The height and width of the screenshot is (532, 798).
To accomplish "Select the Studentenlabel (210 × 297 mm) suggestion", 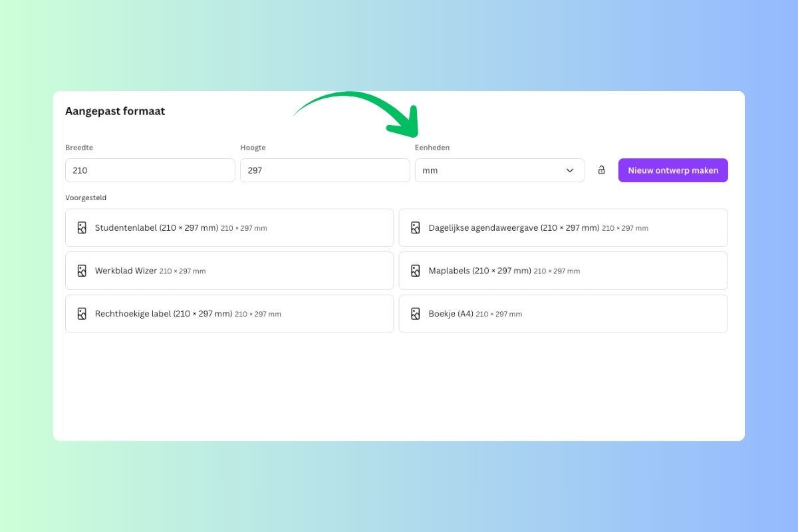I will coord(229,228).
